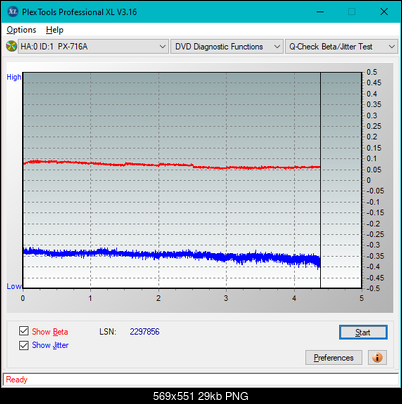Click the -0.5 value on right axis
Viewport: 402px width, 404px height.
(x=373, y=288)
